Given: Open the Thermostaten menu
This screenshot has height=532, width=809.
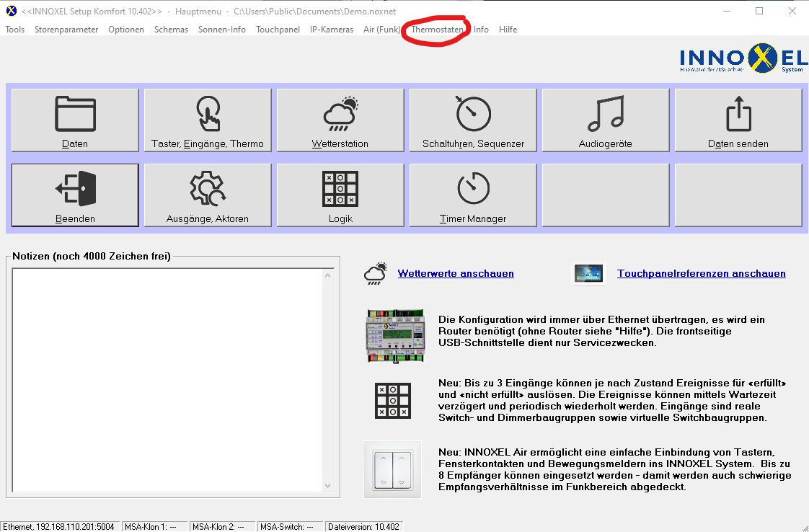Looking at the screenshot, I should (437, 30).
